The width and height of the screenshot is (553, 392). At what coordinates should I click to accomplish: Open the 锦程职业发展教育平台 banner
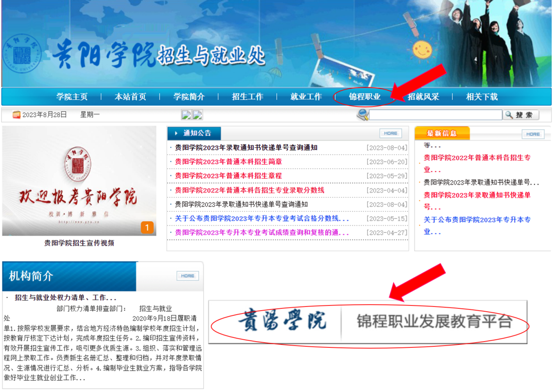coord(368,322)
